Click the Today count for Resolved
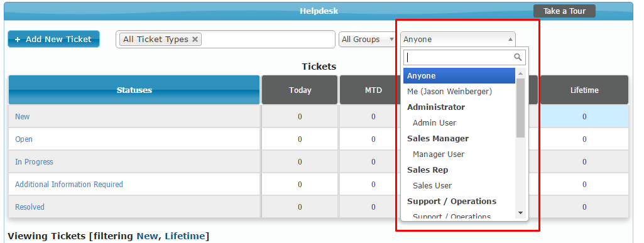This screenshot has height=243, width=644. (x=300, y=207)
